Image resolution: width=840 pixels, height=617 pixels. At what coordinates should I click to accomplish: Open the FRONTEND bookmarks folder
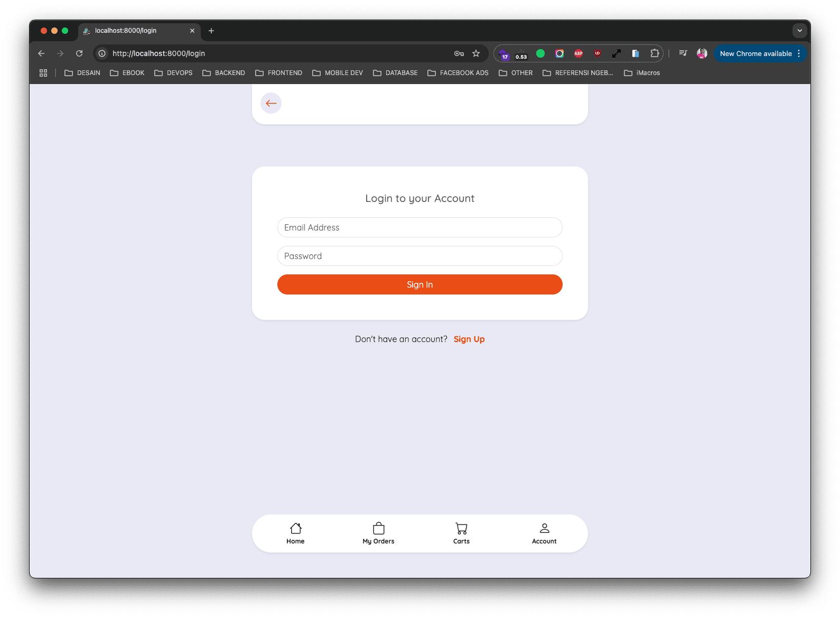[278, 73]
